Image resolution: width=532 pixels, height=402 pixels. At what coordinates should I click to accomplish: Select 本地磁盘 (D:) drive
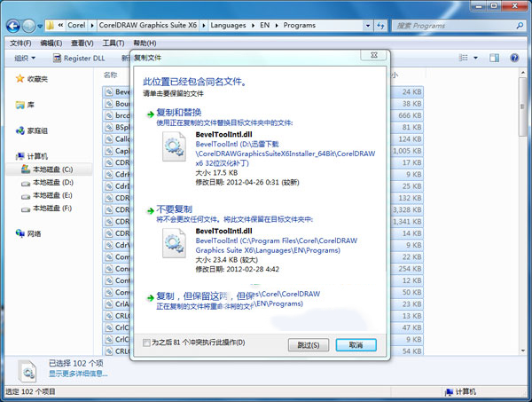[x=47, y=182]
